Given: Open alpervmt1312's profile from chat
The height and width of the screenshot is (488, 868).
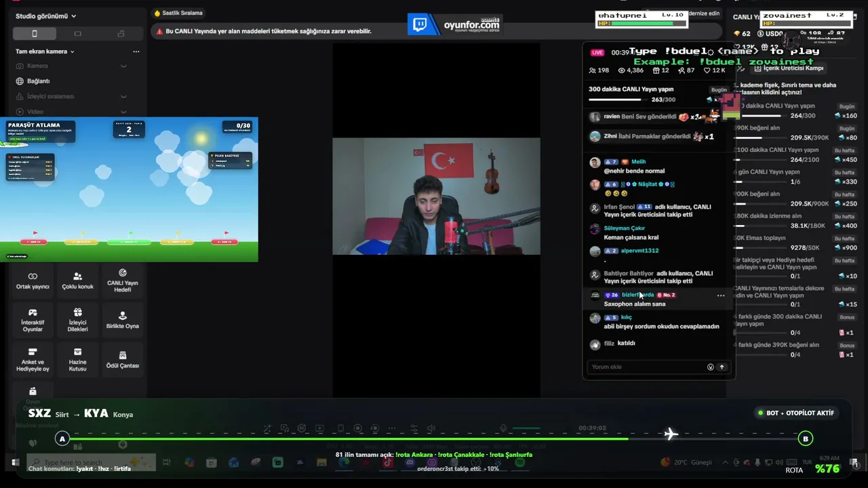Looking at the screenshot, I should coord(639,251).
